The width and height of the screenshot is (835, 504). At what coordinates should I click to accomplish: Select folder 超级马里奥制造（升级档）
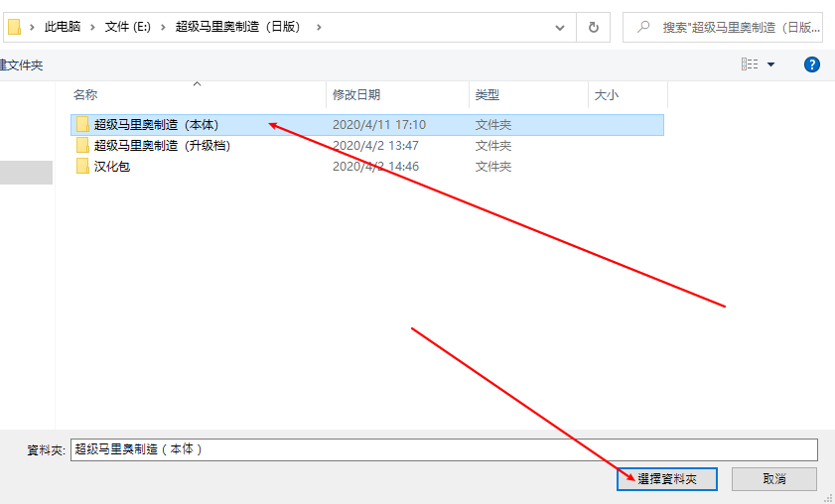pos(367,145)
